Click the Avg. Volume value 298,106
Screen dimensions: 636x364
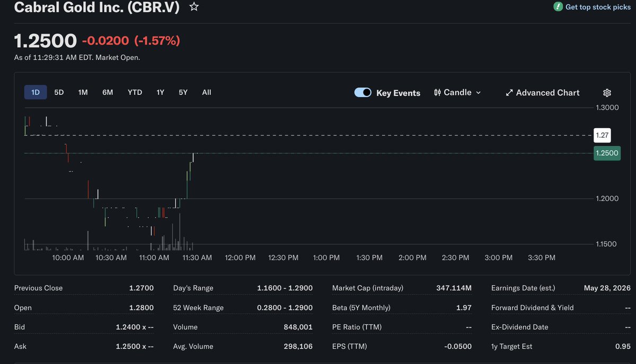pyautogui.click(x=298, y=347)
